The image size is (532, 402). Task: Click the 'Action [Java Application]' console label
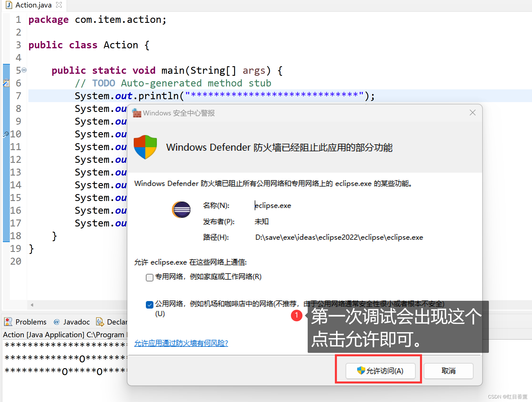click(x=44, y=335)
